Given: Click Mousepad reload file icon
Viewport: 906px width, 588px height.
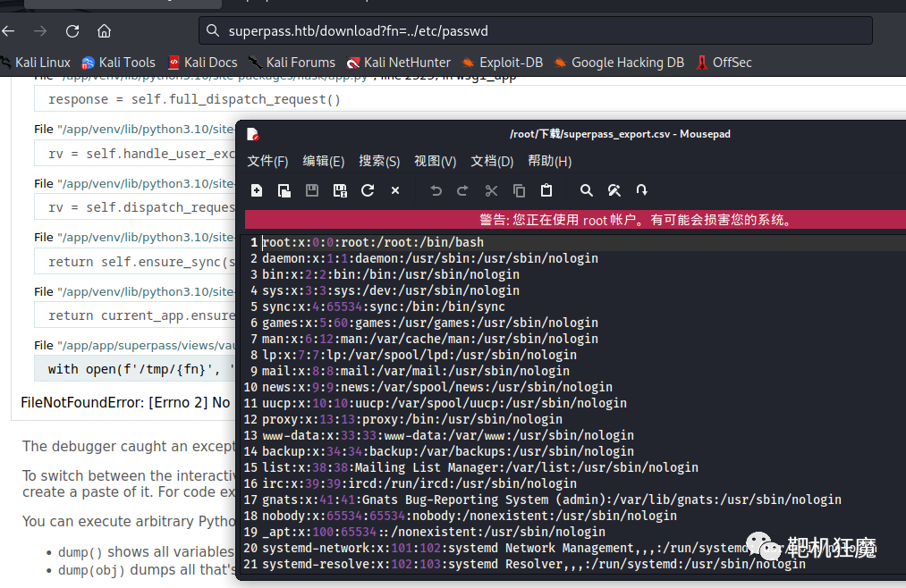Looking at the screenshot, I should pyautogui.click(x=368, y=190).
